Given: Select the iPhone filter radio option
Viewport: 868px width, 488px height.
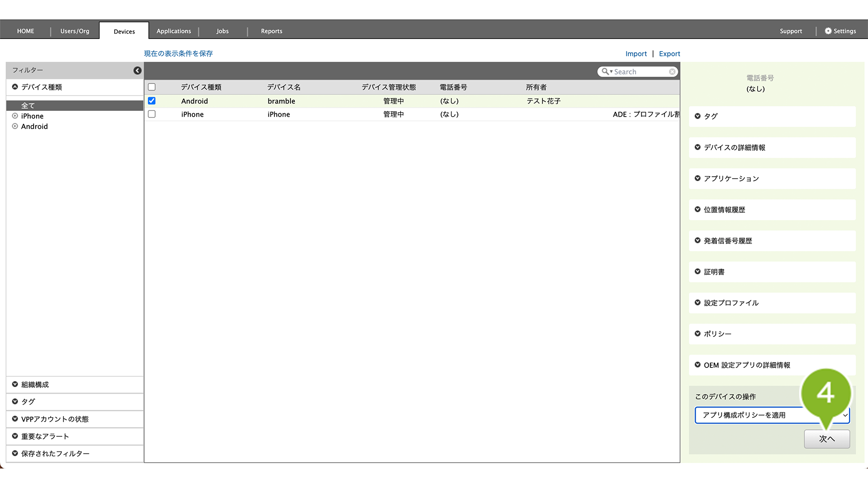Looking at the screenshot, I should click(x=15, y=116).
